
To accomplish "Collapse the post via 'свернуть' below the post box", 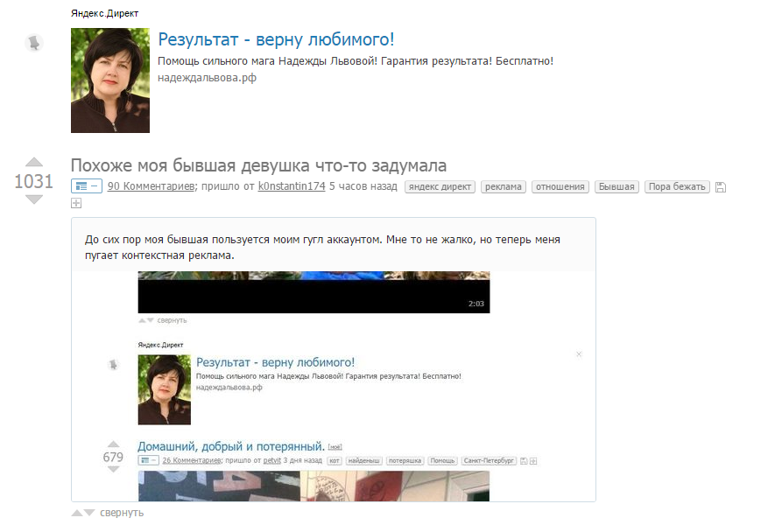I will (121, 513).
